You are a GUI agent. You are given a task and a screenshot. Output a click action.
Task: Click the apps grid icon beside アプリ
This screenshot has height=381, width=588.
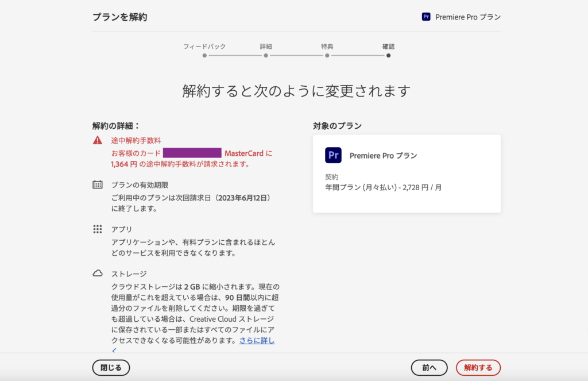pos(98,229)
